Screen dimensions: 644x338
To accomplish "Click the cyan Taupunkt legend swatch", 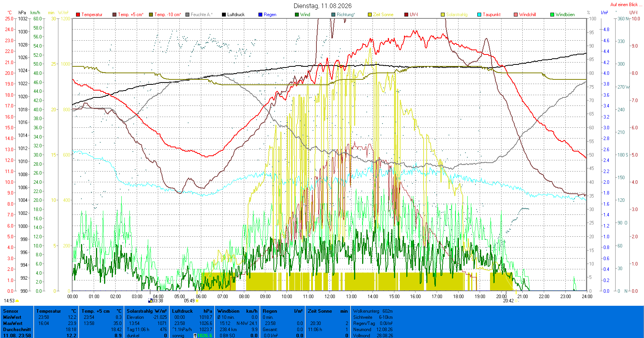I will click(479, 15).
